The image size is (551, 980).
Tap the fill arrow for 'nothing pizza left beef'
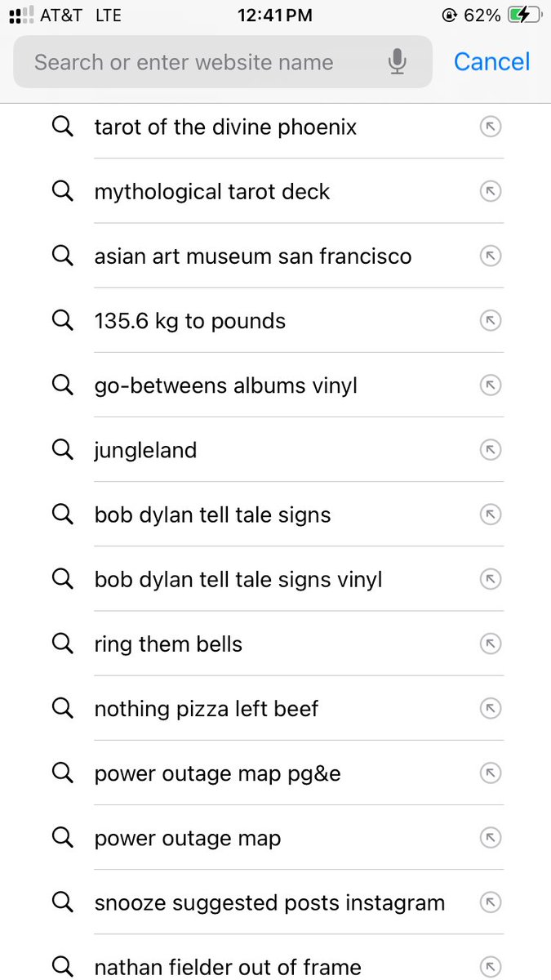[x=490, y=708]
